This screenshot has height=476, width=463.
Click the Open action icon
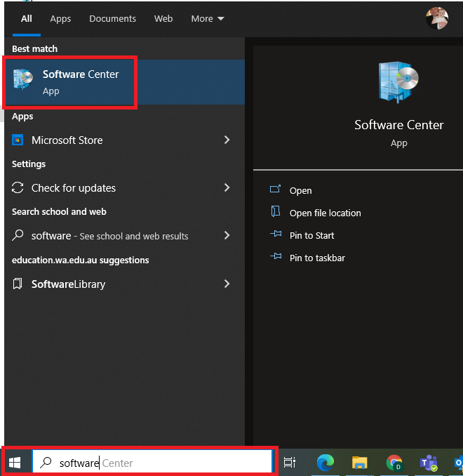pos(275,189)
